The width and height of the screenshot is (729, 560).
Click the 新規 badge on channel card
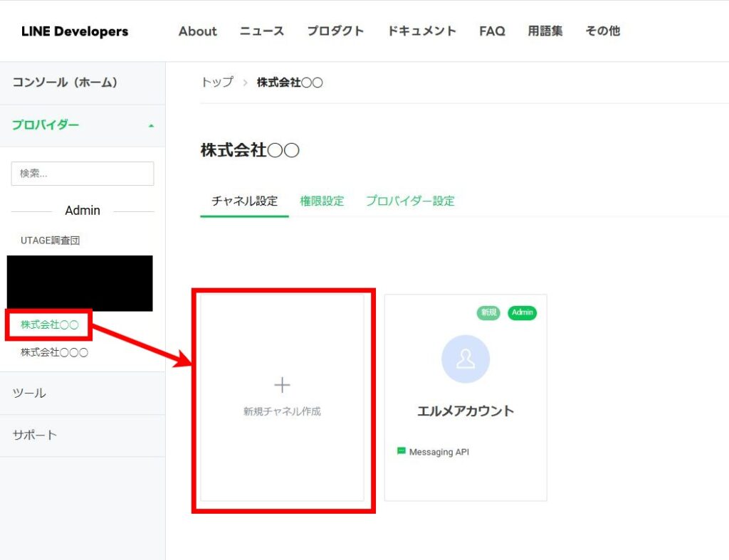click(x=488, y=313)
